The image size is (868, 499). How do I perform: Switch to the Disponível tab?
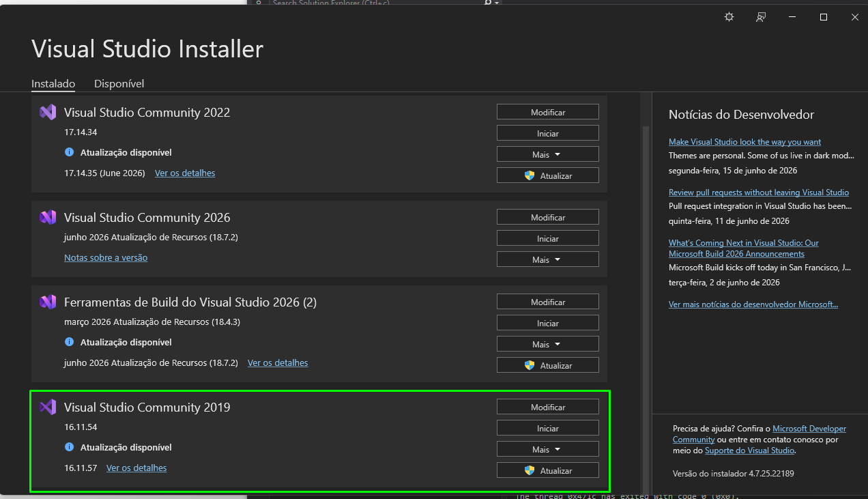[119, 84]
